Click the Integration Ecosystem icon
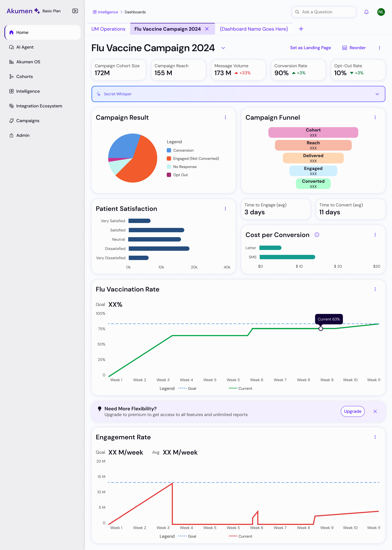Screen dimensions: 392x550 [11, 106]
